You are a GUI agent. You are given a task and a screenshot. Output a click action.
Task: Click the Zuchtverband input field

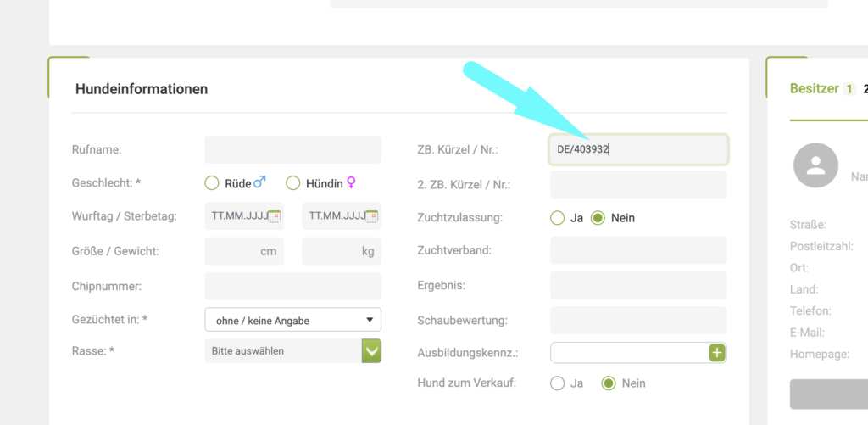(638, 251)
